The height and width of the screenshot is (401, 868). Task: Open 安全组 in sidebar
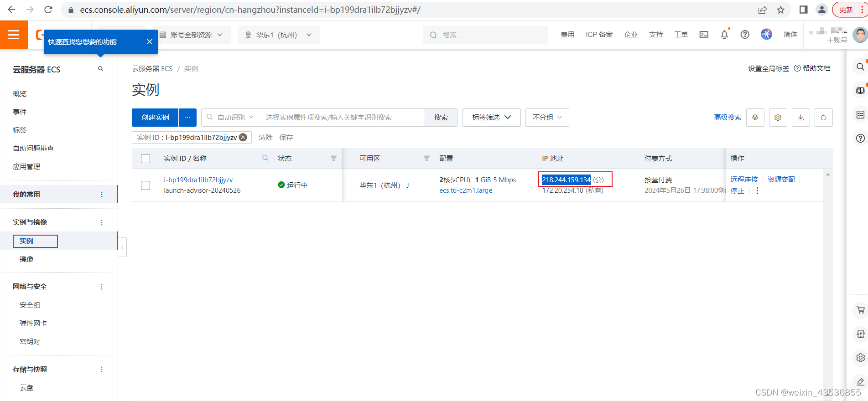pyautogui.click(x=30, y=305)
